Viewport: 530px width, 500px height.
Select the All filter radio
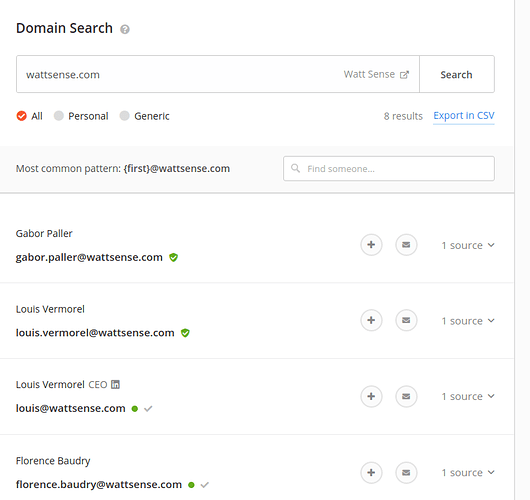click(x=21, y=116)
